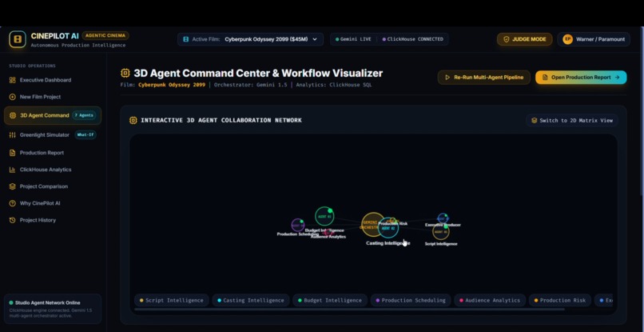644x332 pixels.
Task: Click Re-Run Multi-Agent Pipeline button
Action: pyautogui.click(x=484, y=78)
